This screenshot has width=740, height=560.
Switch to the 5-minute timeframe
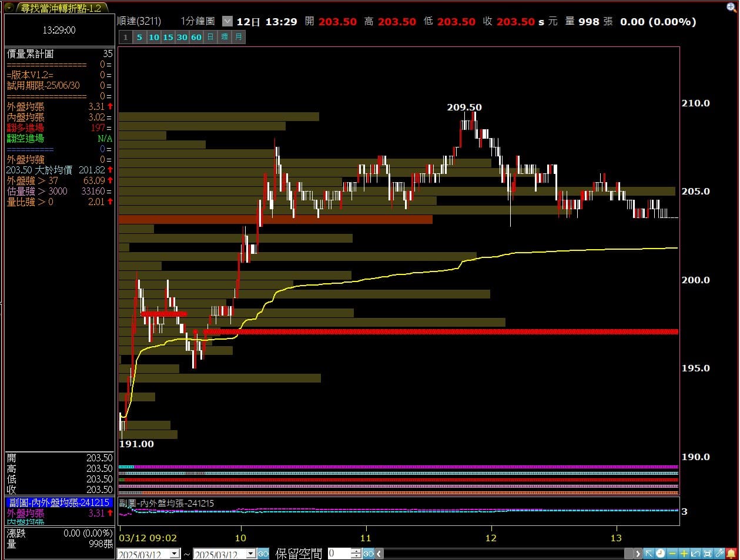click(139, 37)
